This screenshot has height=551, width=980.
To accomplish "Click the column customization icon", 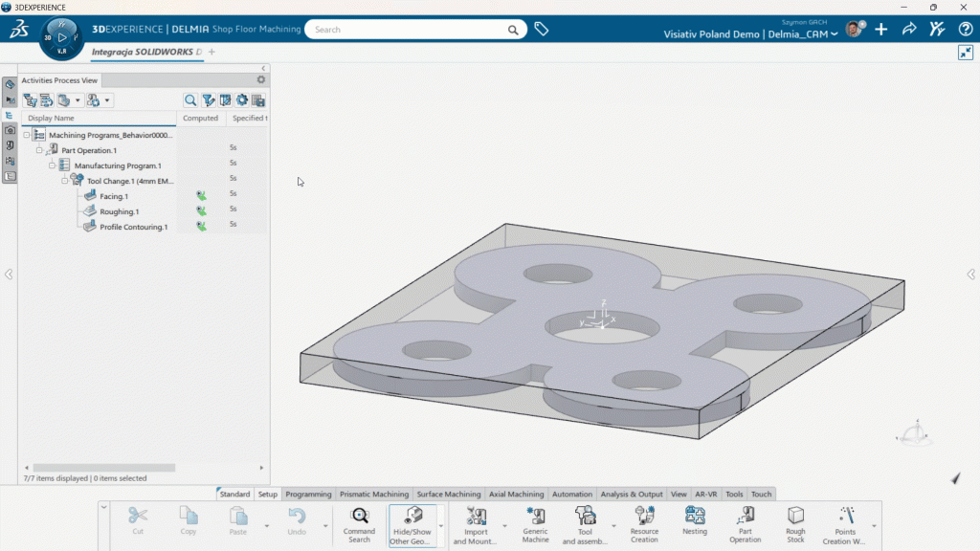I will click(x=225, y=99).
